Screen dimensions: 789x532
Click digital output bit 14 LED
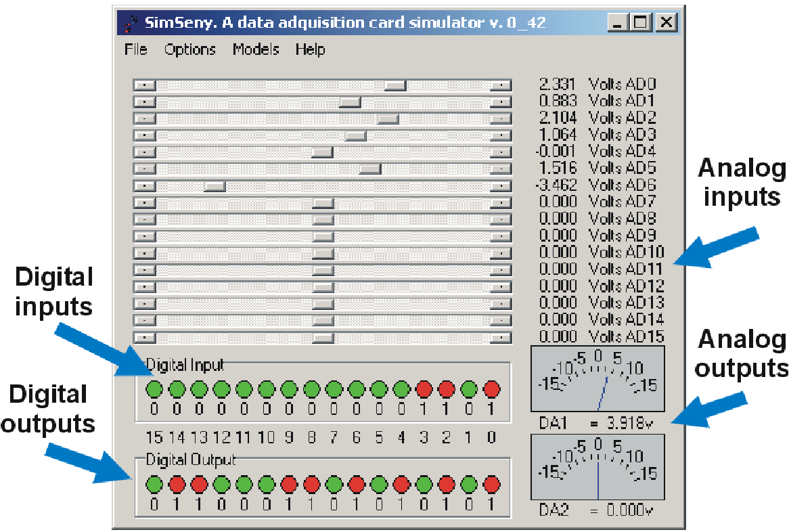tap(177, 484)
